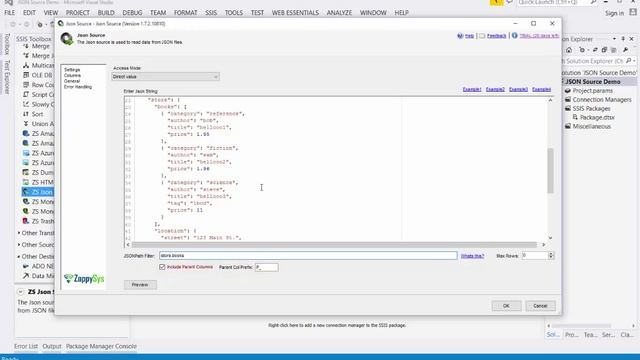
Task: Click OK in the Json Source dialog
Action: 506,306
